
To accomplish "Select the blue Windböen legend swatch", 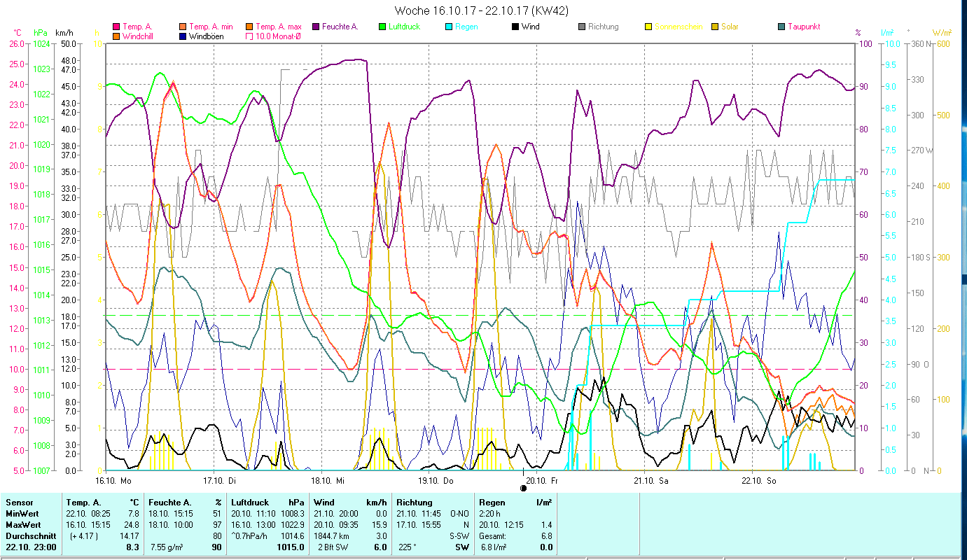I will [x=183, y=36].
